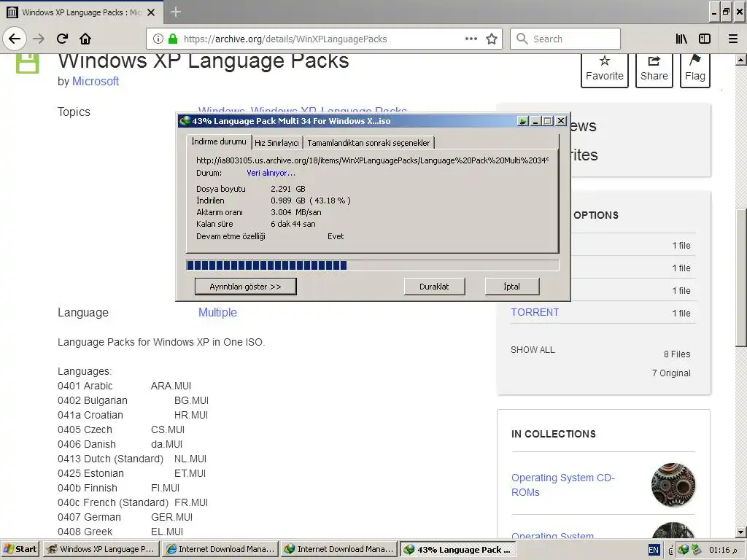Show site information icon in address bar
Screen dimensions: 747x560
158,39
